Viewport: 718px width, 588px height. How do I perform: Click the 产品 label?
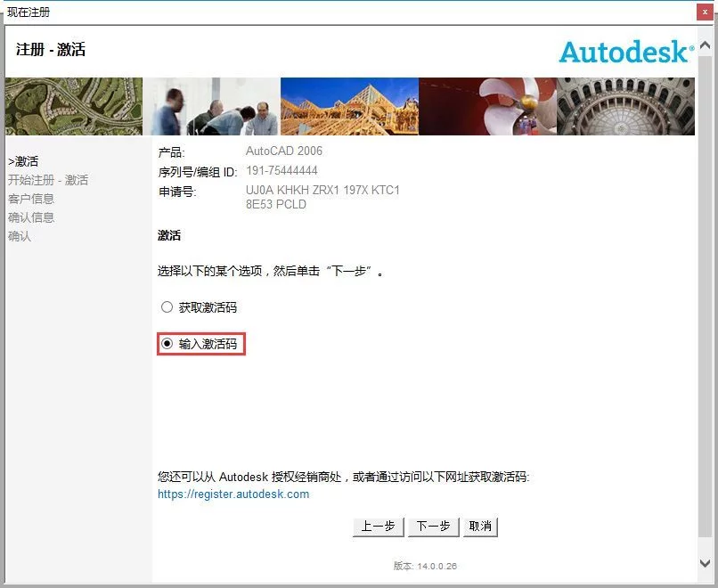coord(171,152)
